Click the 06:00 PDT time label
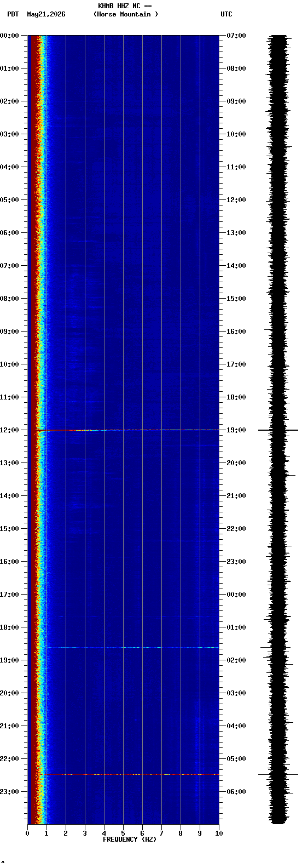The image size is (302, 868). pos(9,233)
